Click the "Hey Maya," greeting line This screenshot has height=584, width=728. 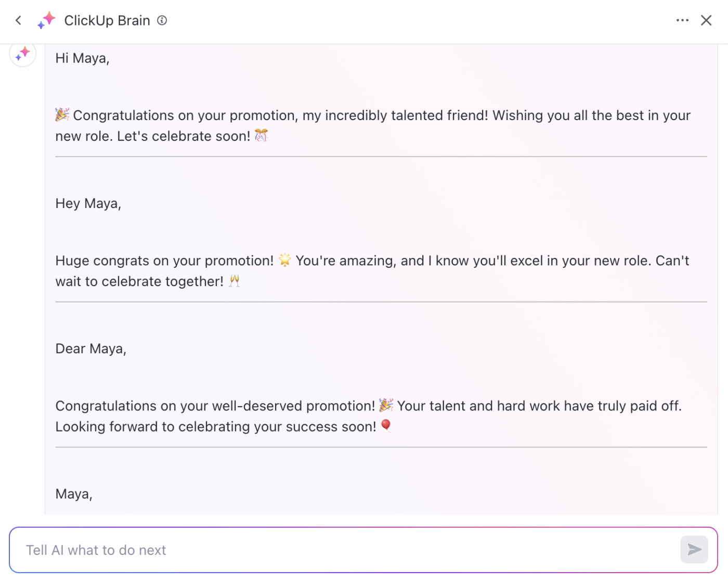point(88,203)
